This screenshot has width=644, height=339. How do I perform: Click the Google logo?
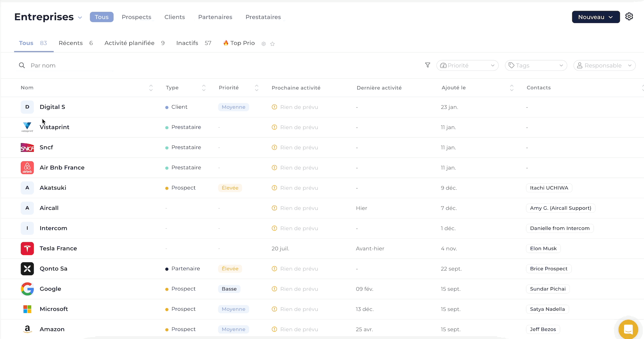(27, 289)
